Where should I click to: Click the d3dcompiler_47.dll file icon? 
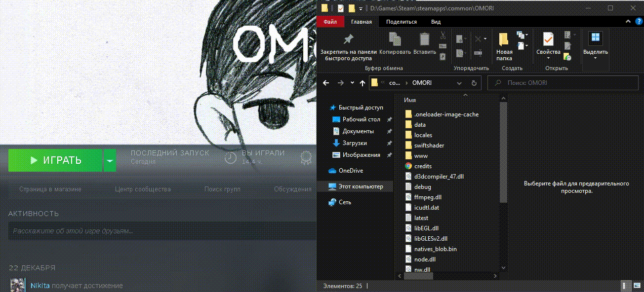point(408,177)
